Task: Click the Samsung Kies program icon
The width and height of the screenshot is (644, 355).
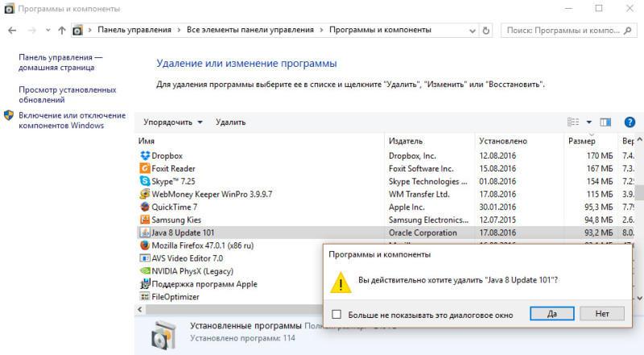Action: coord(145,220)
